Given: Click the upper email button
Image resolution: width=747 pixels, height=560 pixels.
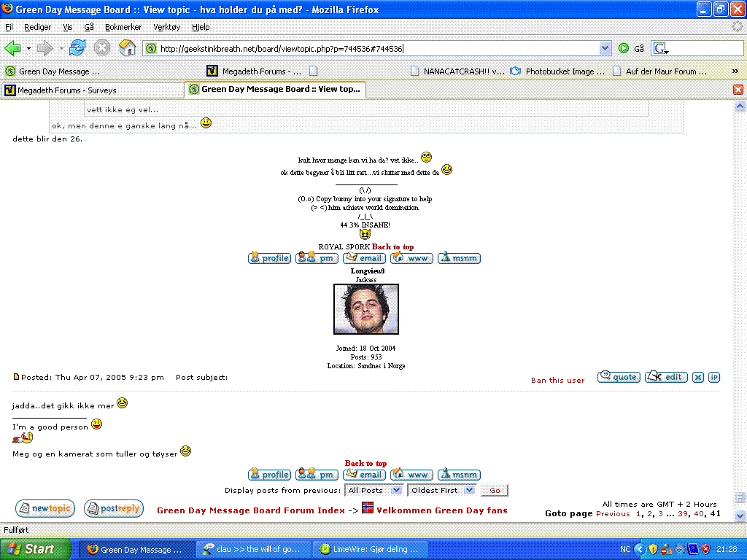Looking at the screenshot, I should tap(364, 258).
